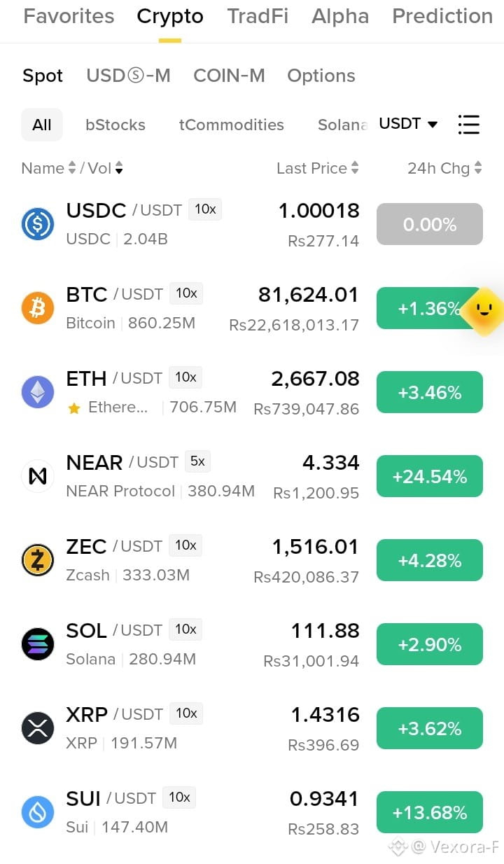Tap the Zcash logo icon
504x864 pixels.
(38, 560)
